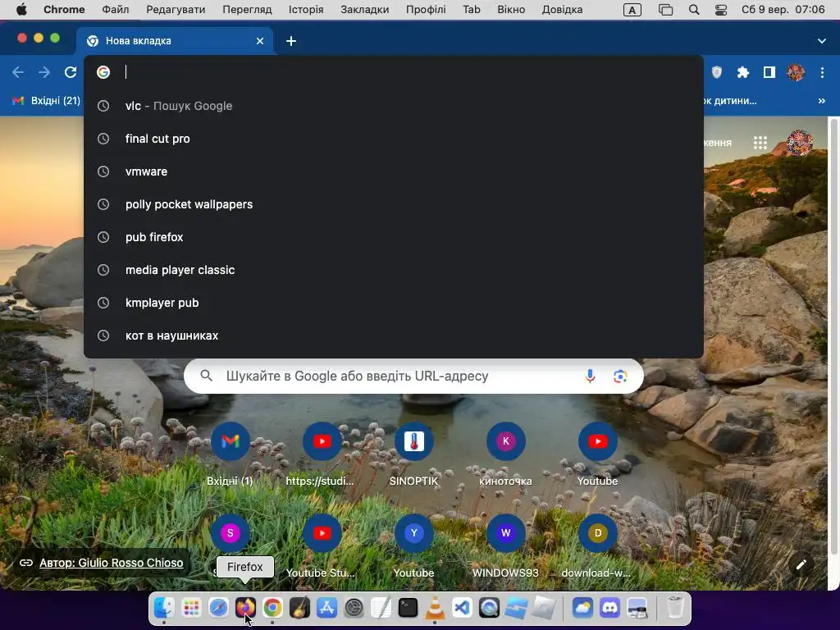
Task: Click the Google search box on the page
Action: [x=413, y=376]
